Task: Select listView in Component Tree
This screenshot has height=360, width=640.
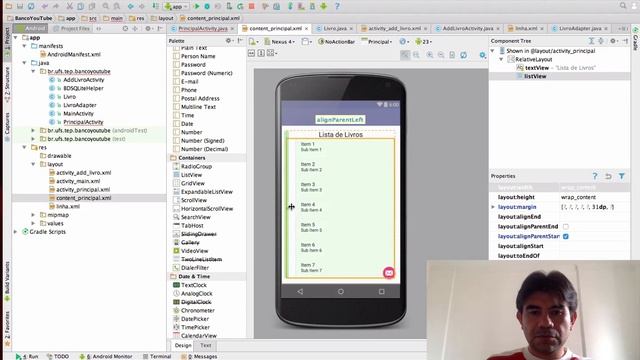Action: click(x=535, y=76)
